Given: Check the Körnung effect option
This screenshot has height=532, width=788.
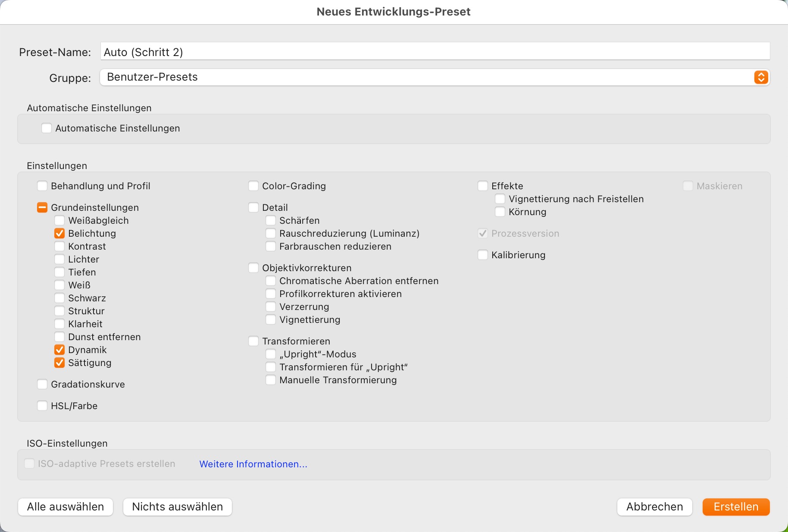Looking at the screenshot, I should (x=500, y=212).
